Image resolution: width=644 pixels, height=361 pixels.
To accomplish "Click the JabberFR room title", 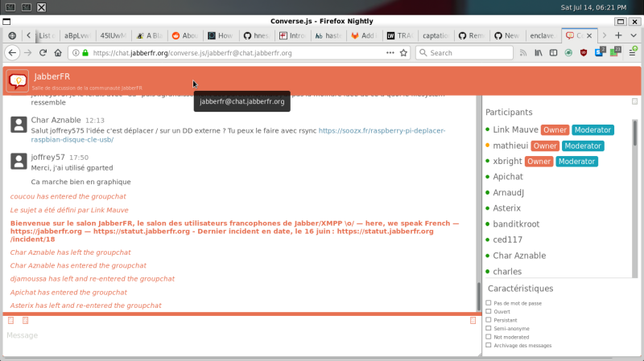I will 52,76.
